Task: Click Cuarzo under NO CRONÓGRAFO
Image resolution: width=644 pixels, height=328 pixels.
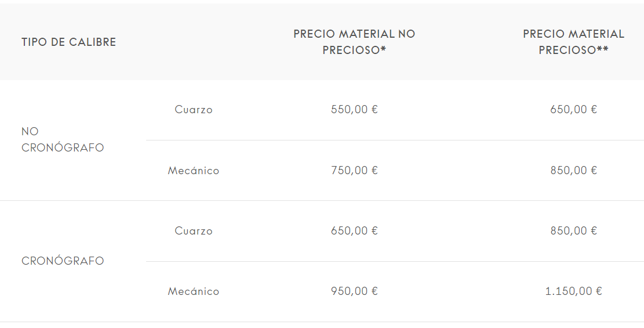Action: (194, 110)
